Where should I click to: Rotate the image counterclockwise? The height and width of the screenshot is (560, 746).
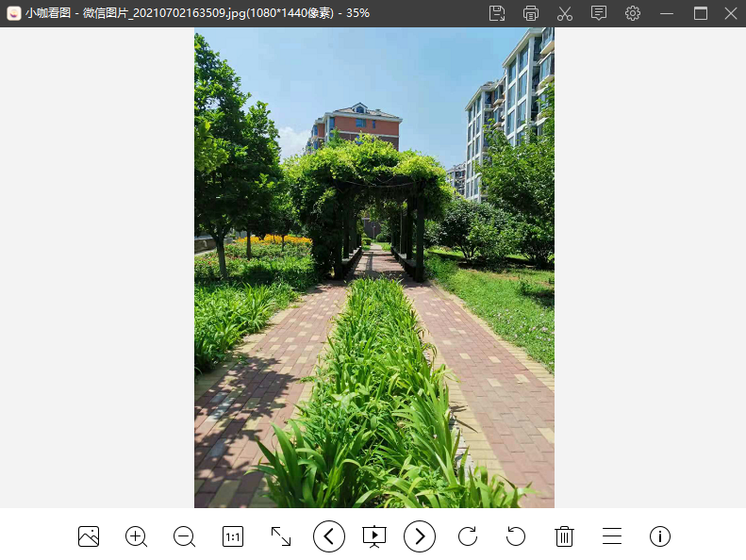(516, 536)
